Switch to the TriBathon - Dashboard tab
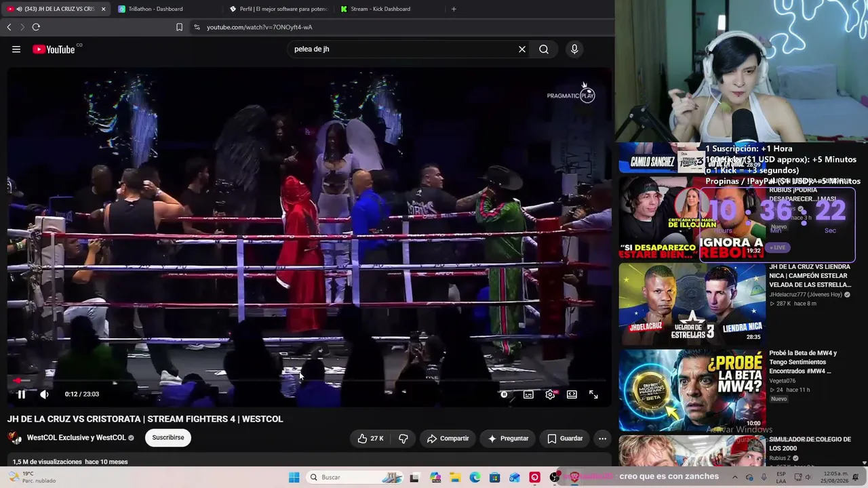 [x=155, y=9]
